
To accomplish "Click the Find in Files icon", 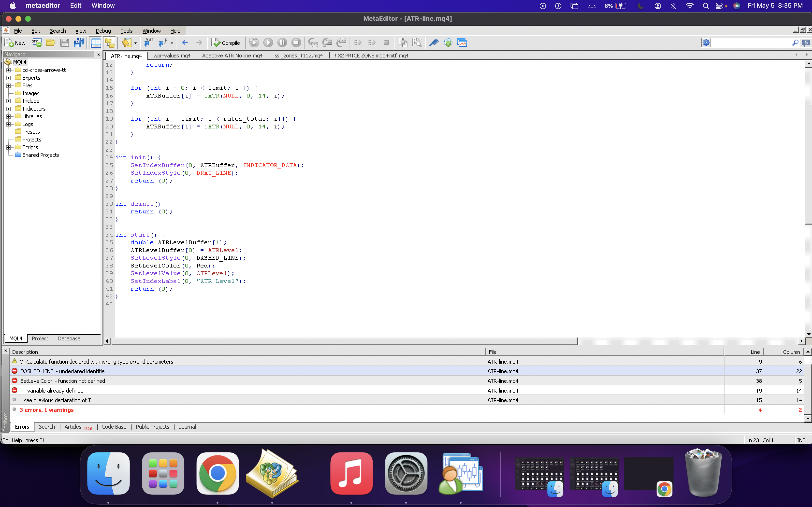I will point(417,42).
